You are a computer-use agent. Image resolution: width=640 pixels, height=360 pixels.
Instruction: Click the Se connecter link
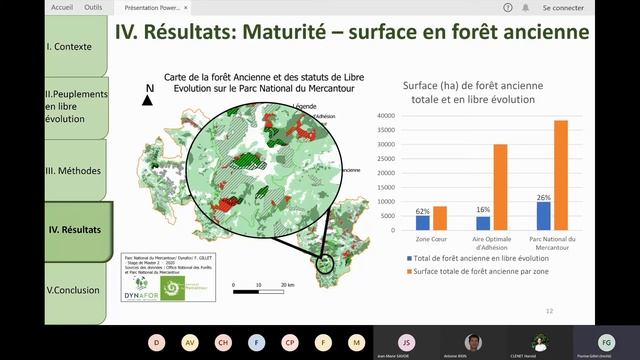point(563,8)
